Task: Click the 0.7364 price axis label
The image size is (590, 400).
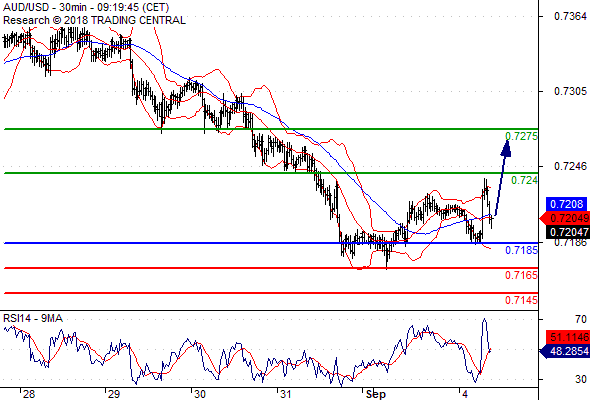Action: [x=570, y=16]
